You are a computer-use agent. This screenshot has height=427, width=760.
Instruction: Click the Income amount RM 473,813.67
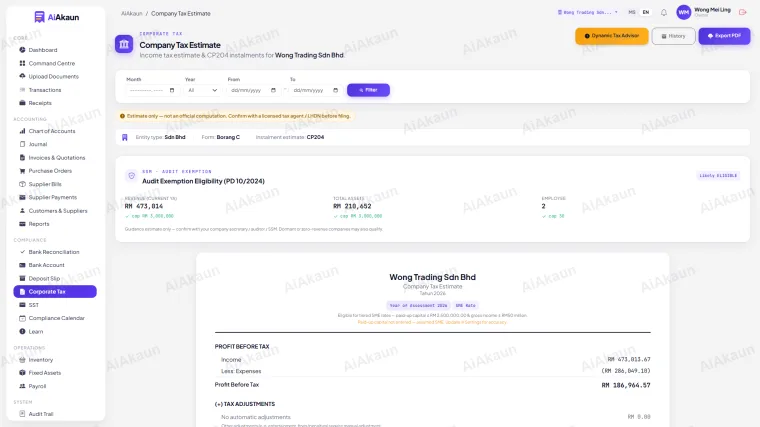coord(629,360)
